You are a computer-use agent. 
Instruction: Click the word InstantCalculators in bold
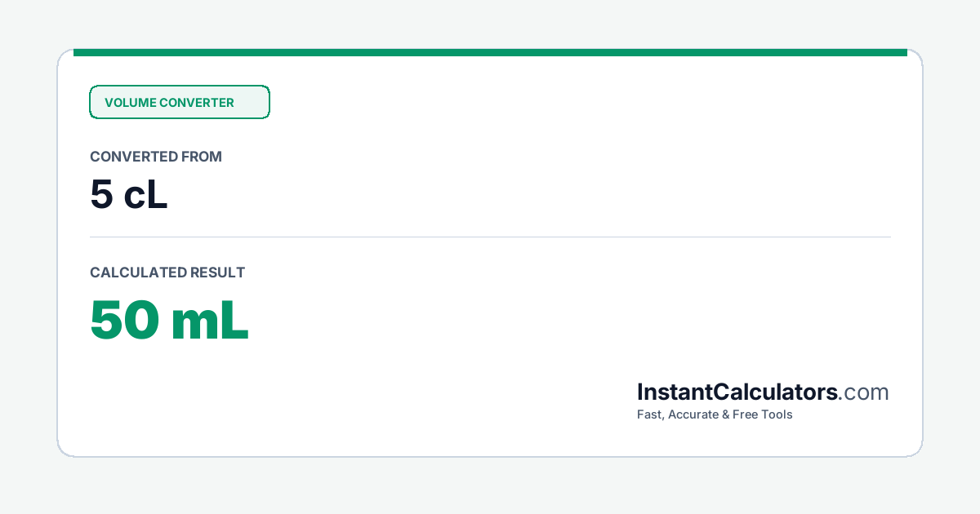(x=737, y=392)
